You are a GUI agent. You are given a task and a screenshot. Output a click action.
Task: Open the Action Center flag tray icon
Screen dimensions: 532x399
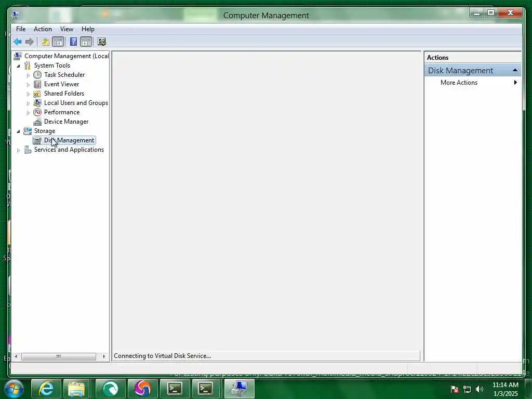(455, 389)
